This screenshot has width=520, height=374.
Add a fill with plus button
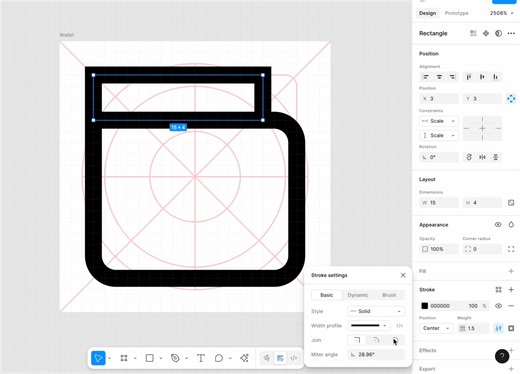click(511, 271)
